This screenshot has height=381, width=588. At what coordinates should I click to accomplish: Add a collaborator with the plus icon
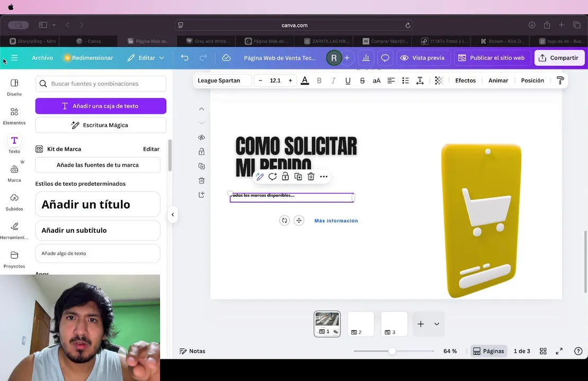pyautogui.click(x=347, y=58)
